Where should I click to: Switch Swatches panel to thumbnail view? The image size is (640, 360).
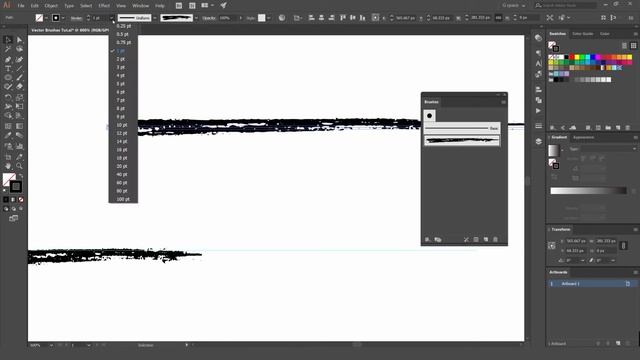(633, 45)
